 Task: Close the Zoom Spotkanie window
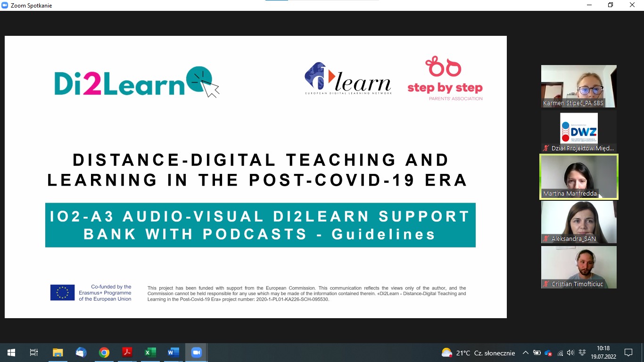[x=632, y=5]
